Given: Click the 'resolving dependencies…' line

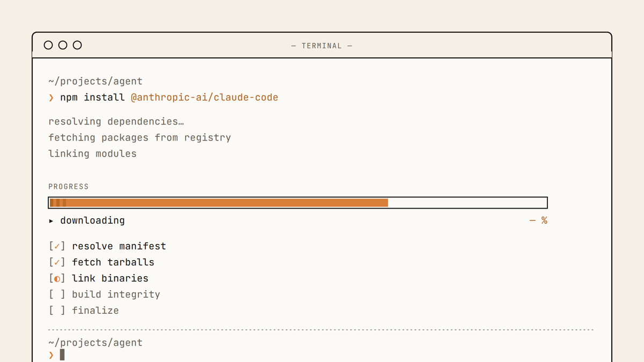Looking at the screenshot, I should pyautogui.click(x=116, y=122).
